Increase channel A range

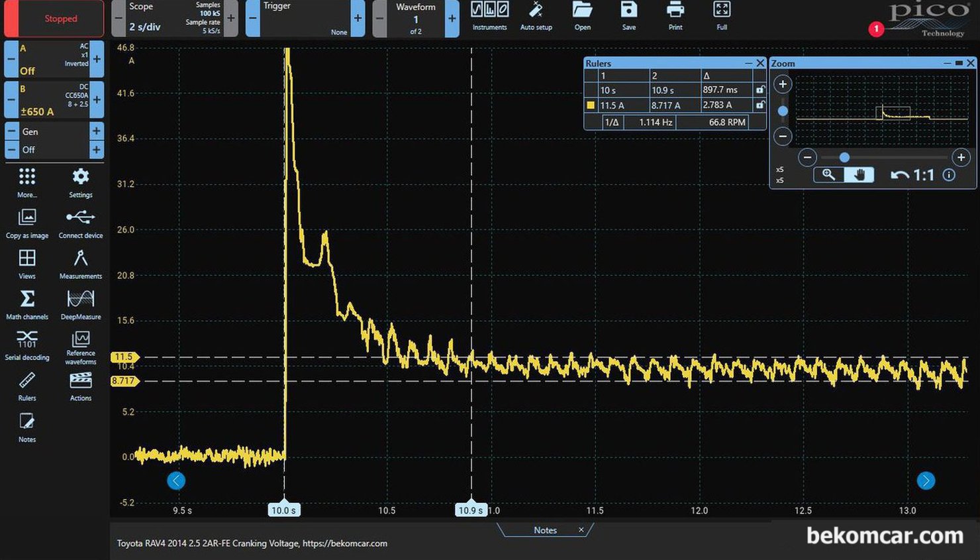click(97, 59)
